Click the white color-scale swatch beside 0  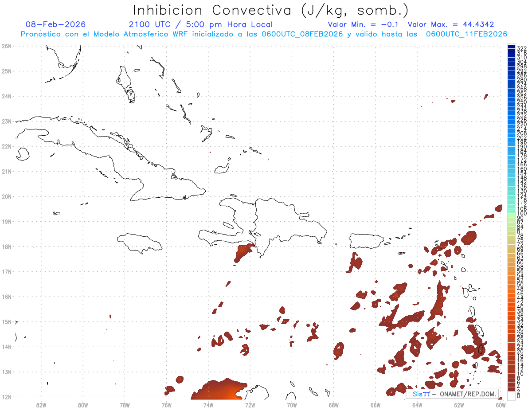click(511, 395)
